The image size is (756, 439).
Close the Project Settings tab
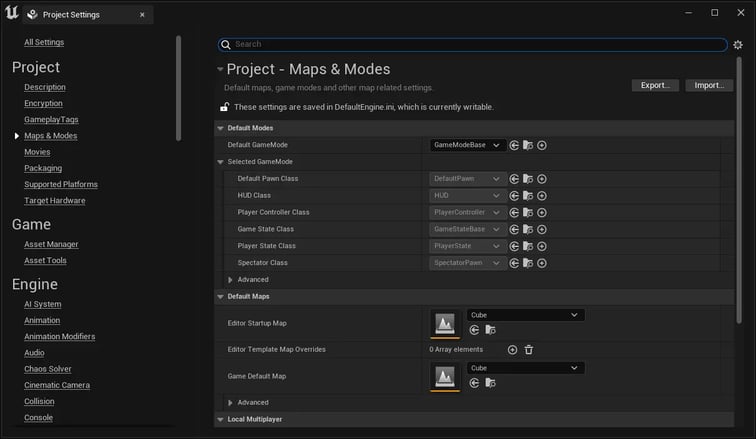[142, 15]
